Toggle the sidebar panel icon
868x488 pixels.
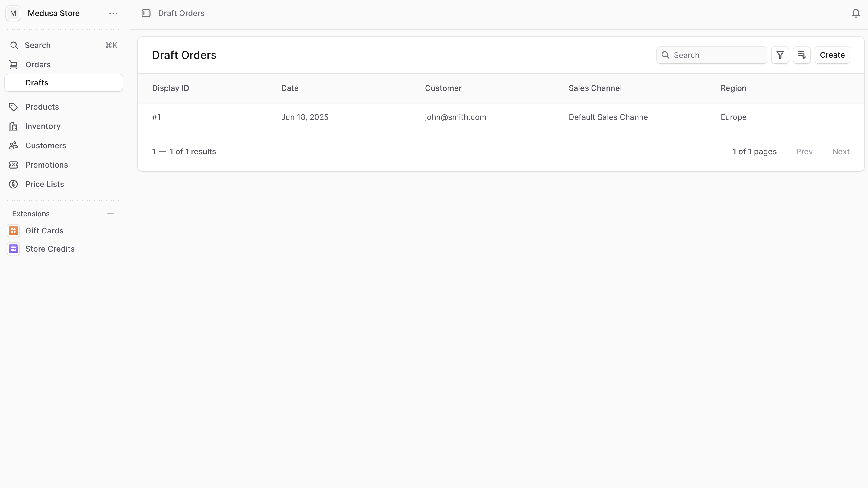point(146,13)
